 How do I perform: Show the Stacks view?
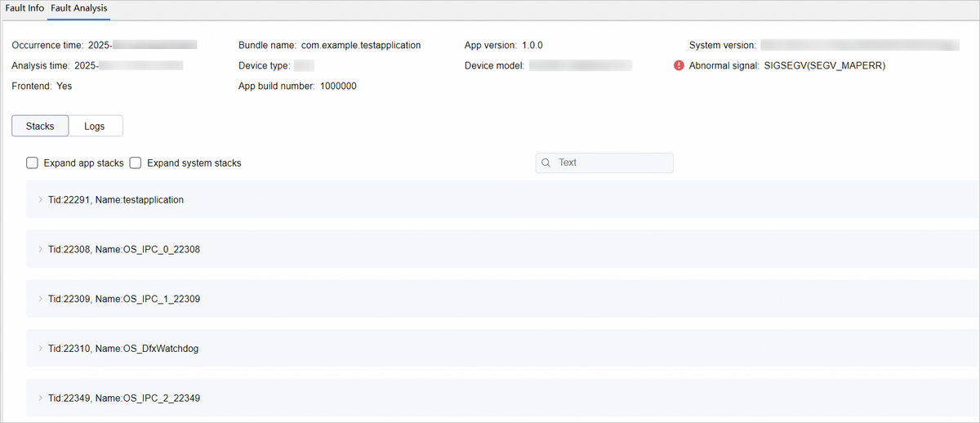(x=40, y=127)
